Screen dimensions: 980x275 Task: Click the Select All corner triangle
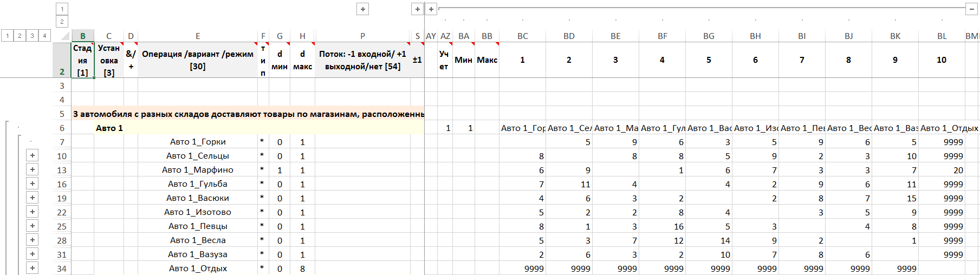[64, 36]
